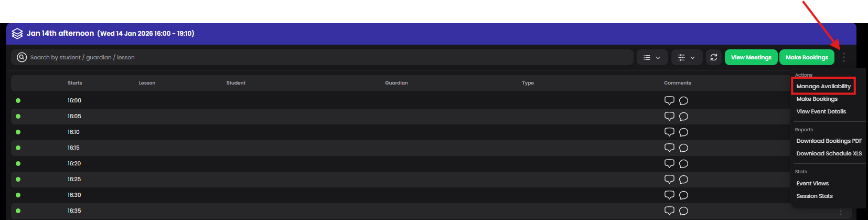Click the green Make Bookings button
This screenshot has width=868, height=220.
[x=807, y=57]
